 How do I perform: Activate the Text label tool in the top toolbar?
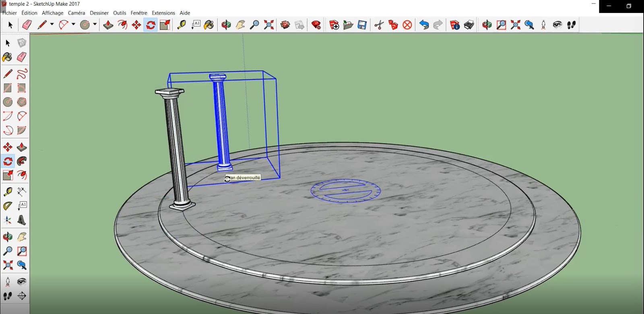tap(196, 25)
